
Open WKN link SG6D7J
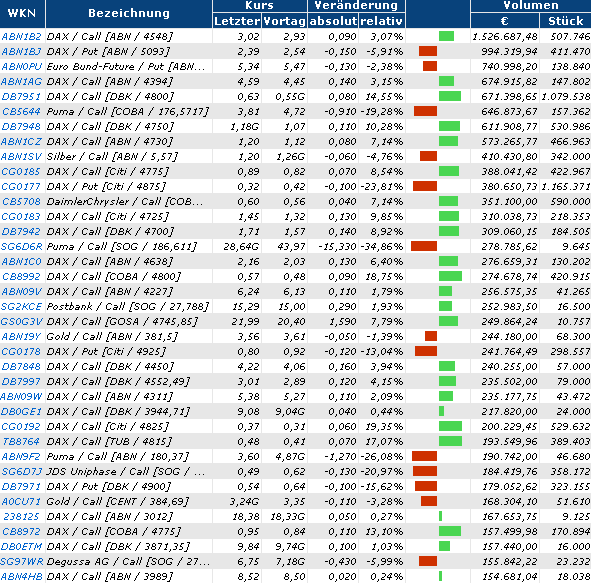[x=21, y=471]
